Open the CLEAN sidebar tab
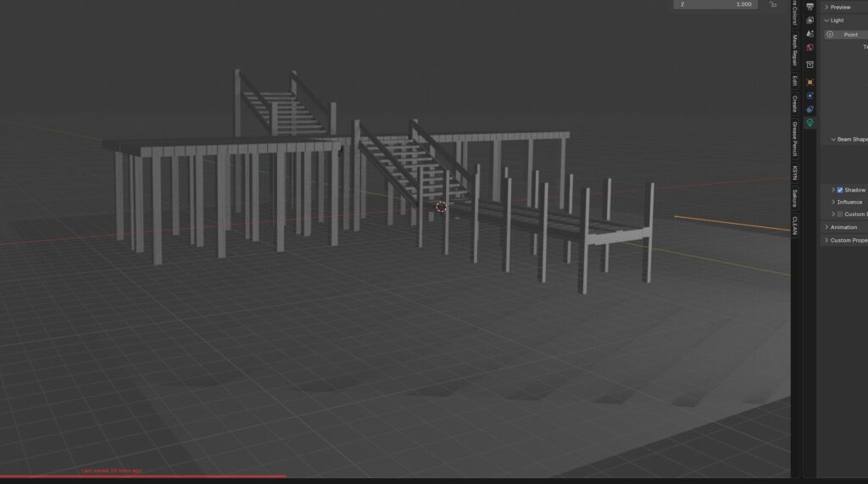Screen dimensions: 868x484 click(x=795, y=225)
